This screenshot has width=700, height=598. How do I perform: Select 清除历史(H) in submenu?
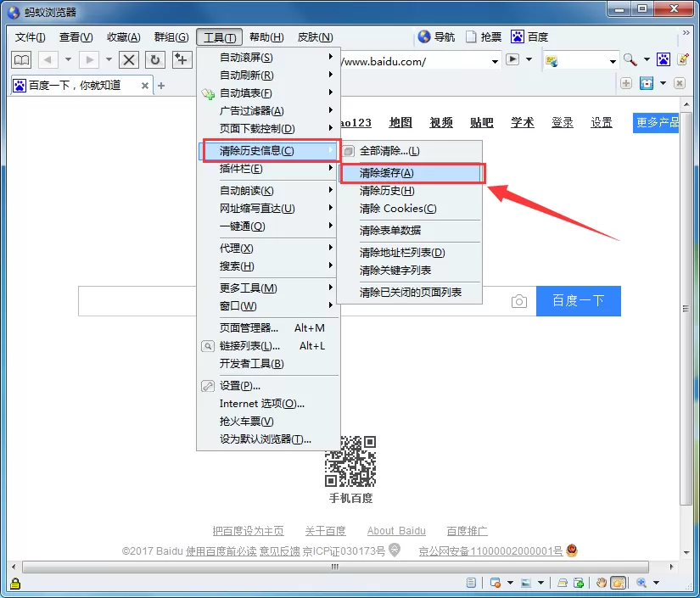(x=410, y=191)
